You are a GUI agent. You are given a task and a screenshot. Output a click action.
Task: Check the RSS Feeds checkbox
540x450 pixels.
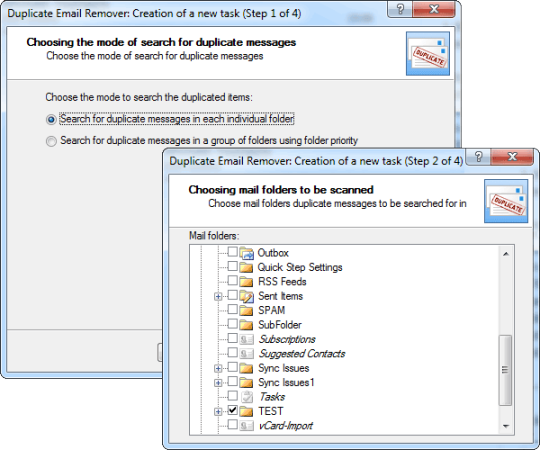pos(232,281)
